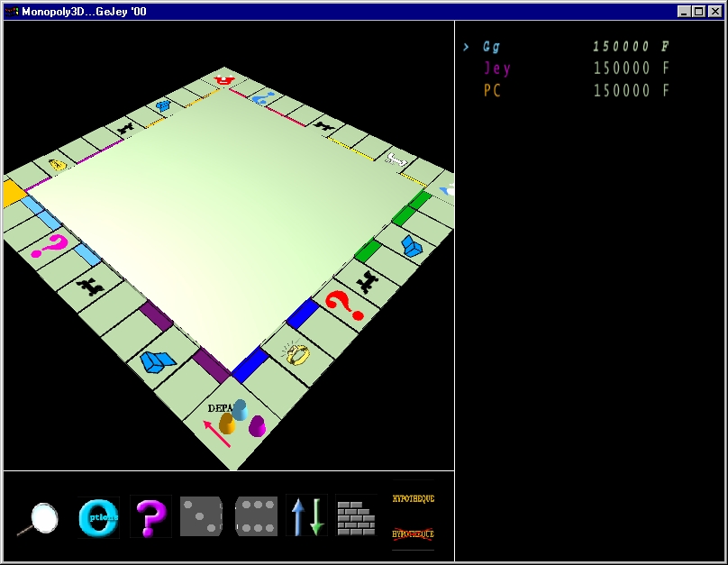728x565 pixels.
Task: Click the upper HYPOTHEQUE mortgage button
Action: pos(413,498)
